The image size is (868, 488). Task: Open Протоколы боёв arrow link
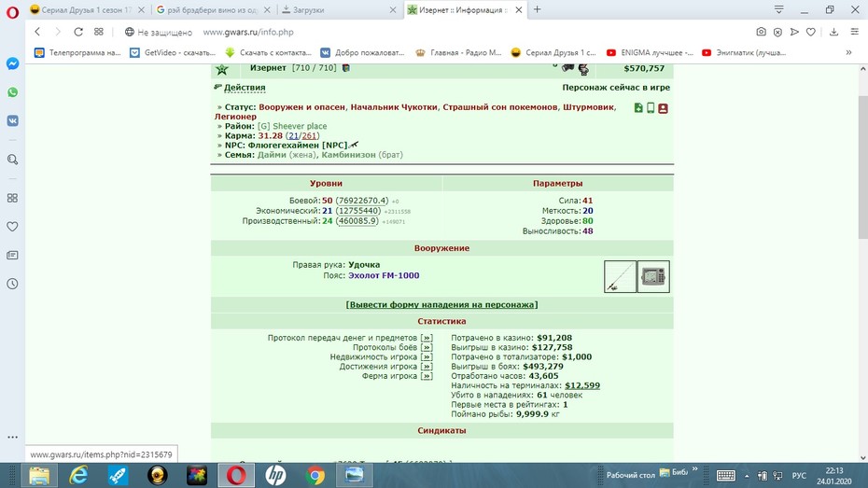(427, 347)
